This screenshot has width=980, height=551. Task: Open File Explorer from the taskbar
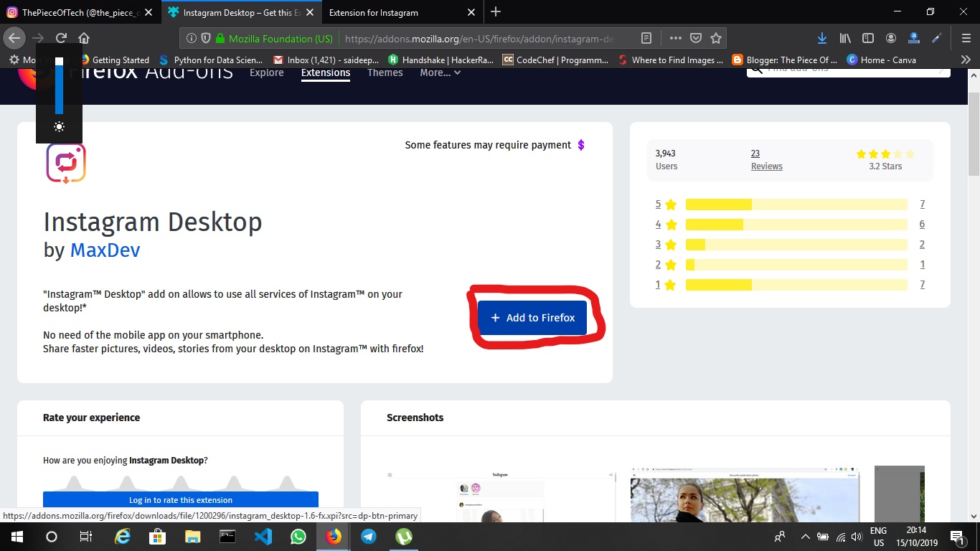pos(192,537)
